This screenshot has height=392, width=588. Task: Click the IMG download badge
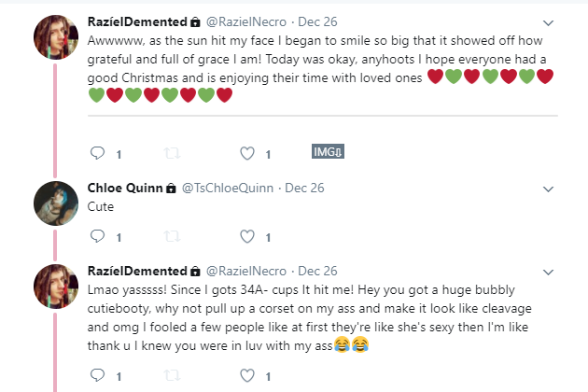[x=328, y=151]
